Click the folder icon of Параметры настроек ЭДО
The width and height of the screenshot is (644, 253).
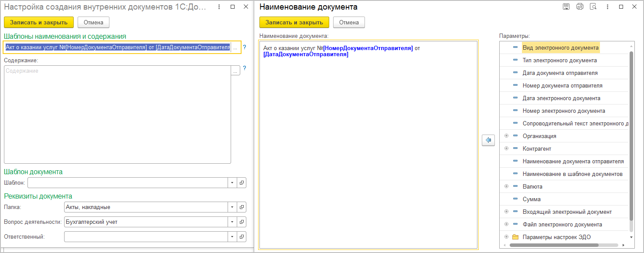[515, 237]
